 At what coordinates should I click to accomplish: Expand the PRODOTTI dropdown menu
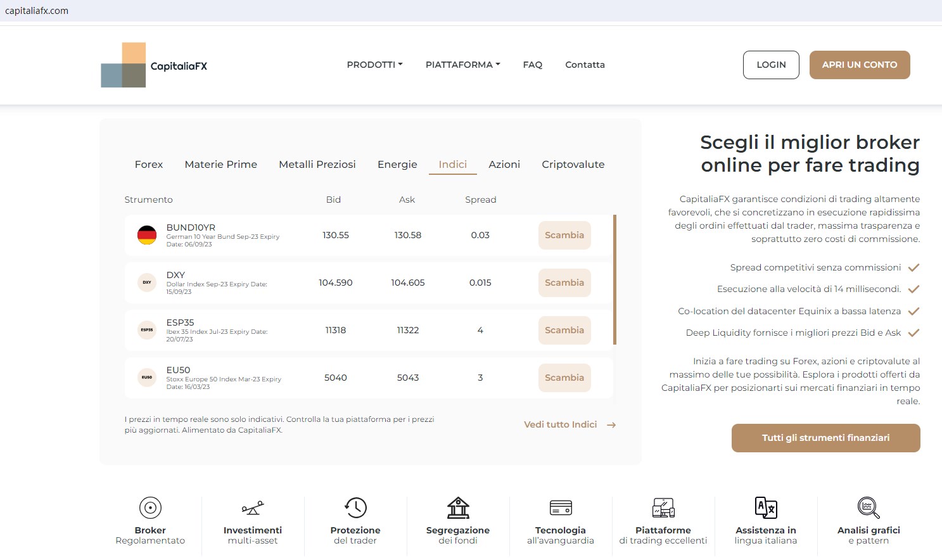[374, 65]
